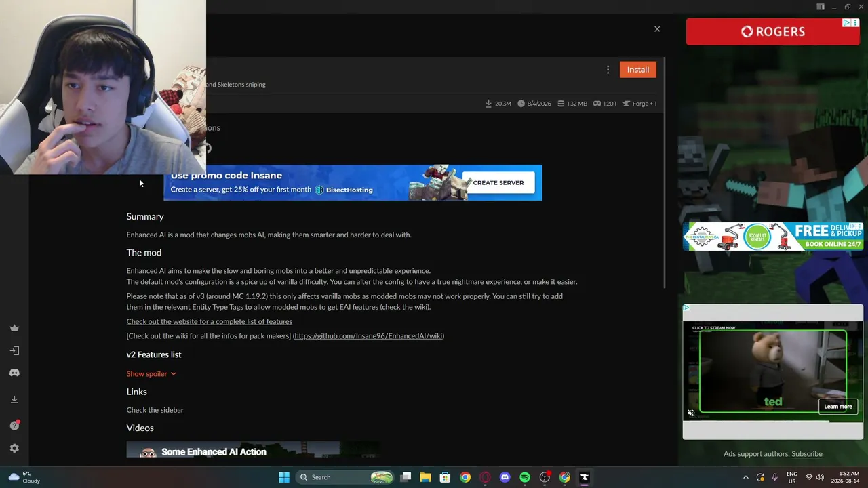Click the clock icon beside 8/4/2026
The image size is (868, 488).
521,104
